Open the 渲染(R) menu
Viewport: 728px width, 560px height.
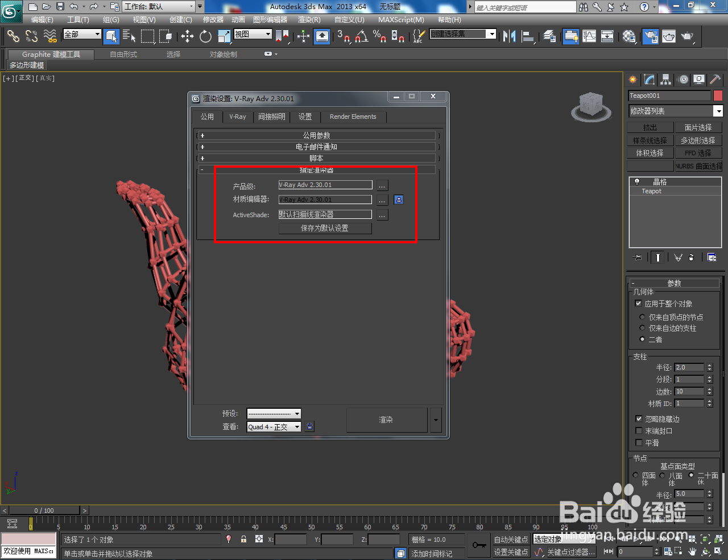pos(309,19)
